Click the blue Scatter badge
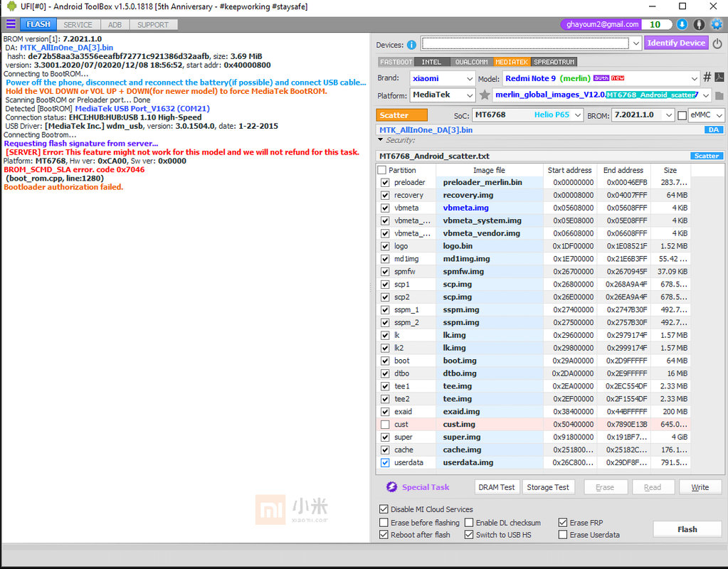Viewport: 728px width, 569px height. tap(706, 156)
